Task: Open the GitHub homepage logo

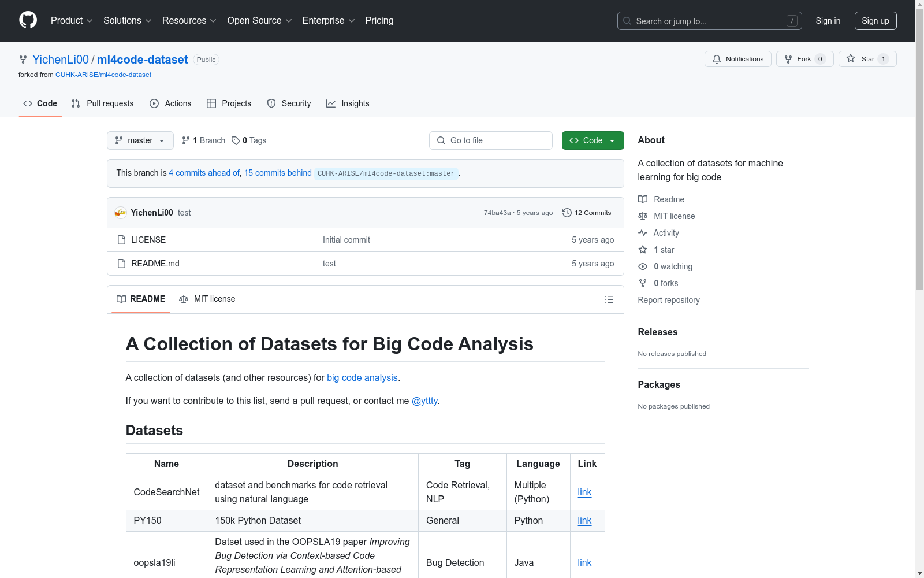Action: pyautogui.click(x=28, y=20)
